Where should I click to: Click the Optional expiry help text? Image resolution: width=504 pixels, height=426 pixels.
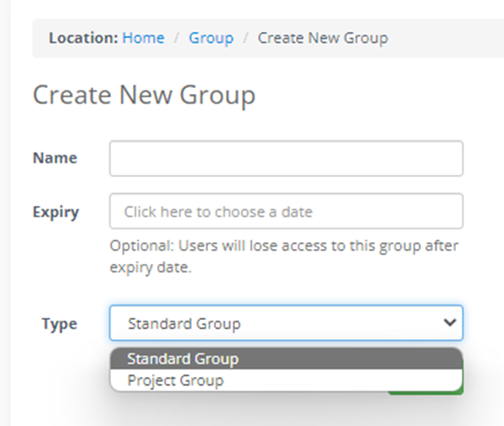(284, 257)
